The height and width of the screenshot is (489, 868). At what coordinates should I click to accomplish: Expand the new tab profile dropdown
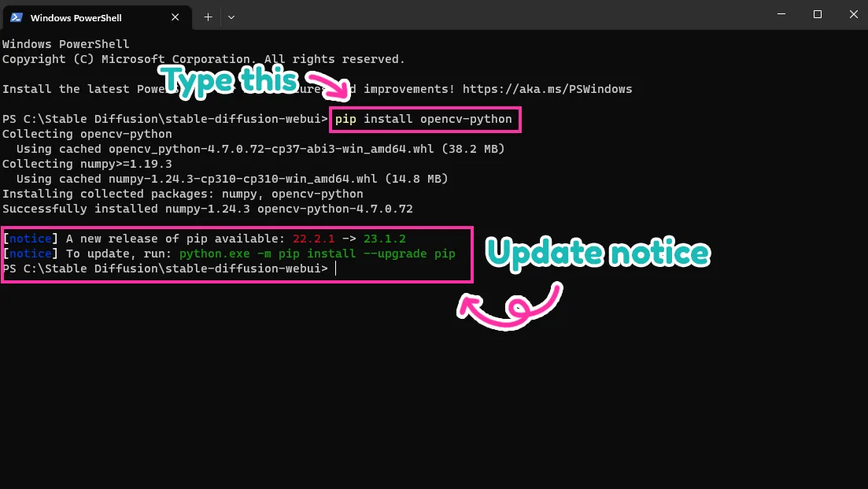pyautogui.click(x=231, y=17)
